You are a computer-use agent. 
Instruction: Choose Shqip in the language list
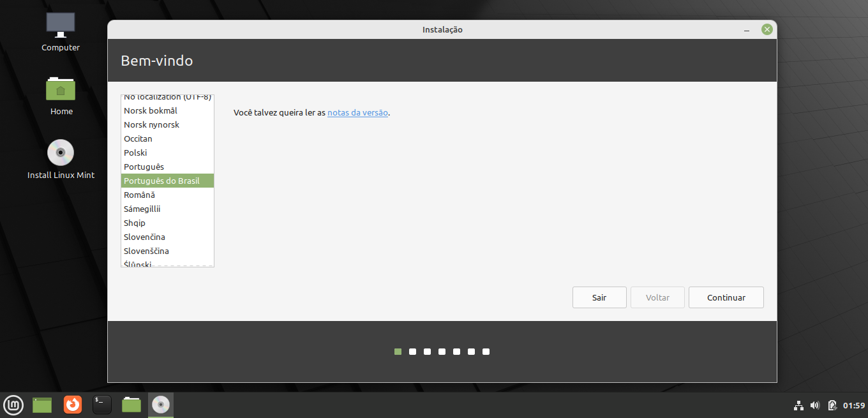tap(167, 223)
